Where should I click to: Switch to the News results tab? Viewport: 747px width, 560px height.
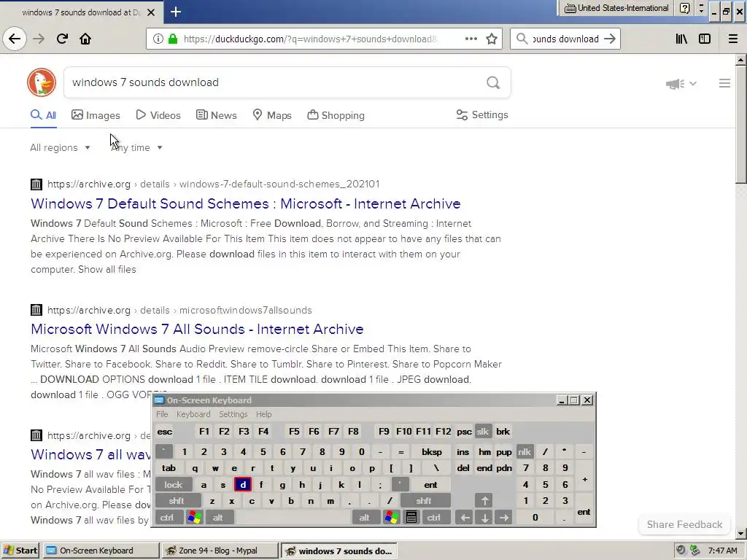(x=217, y=115)
